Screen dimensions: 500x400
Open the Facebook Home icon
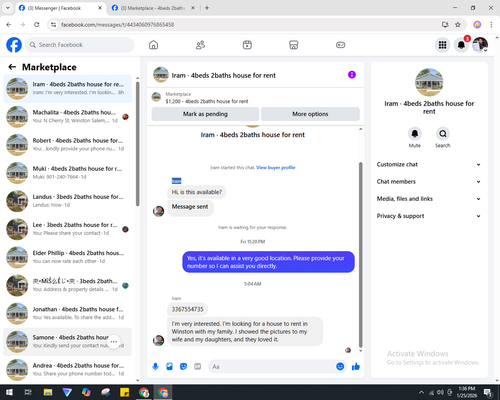click(153, 45)
